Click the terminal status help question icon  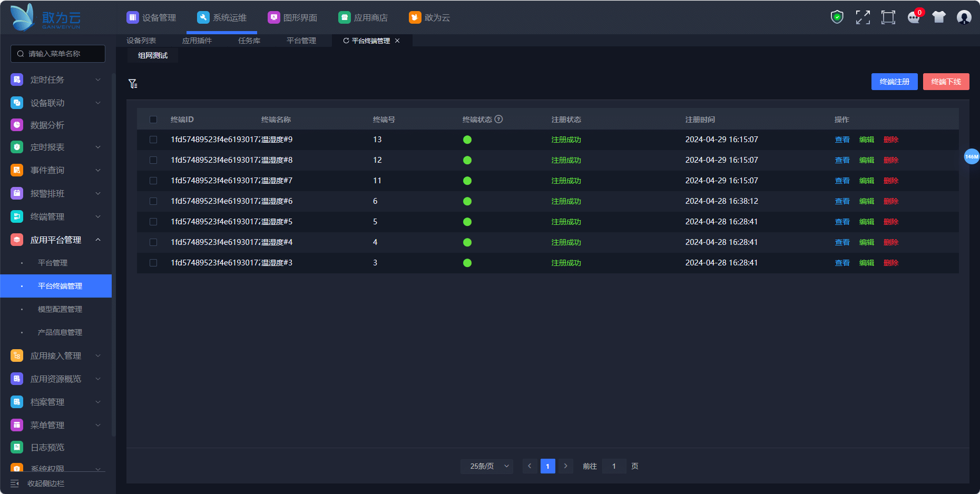[498, 120]
